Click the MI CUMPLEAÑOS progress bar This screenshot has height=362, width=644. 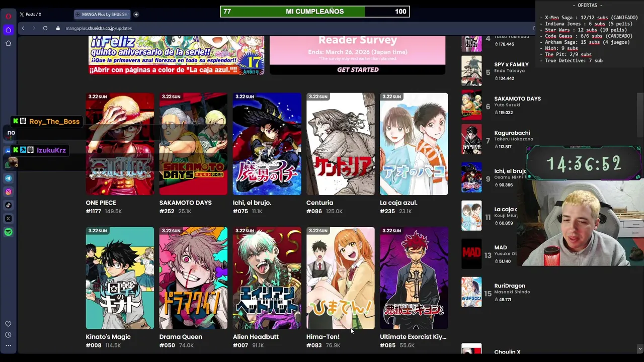(x=315, y=12)
